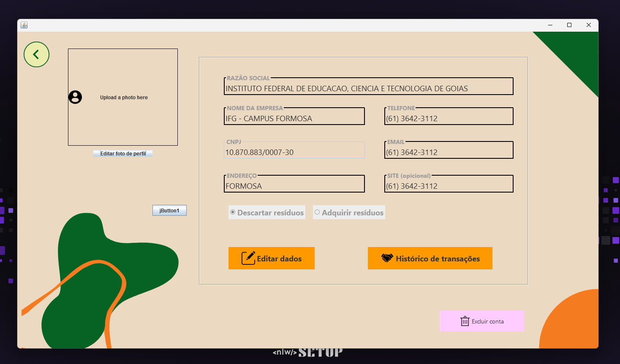Viewport: 620px width, 364px height.
Task: Select the pencil icon on Editar dados
Action: (249, 258)
